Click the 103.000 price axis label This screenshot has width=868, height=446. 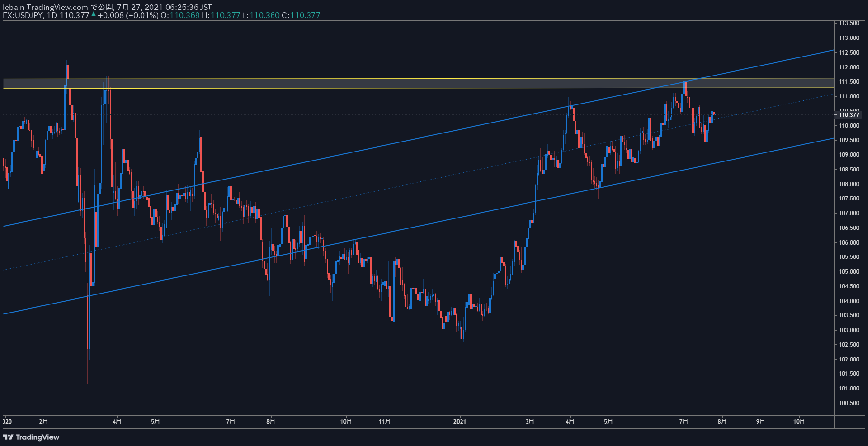[x=849, y=330]
